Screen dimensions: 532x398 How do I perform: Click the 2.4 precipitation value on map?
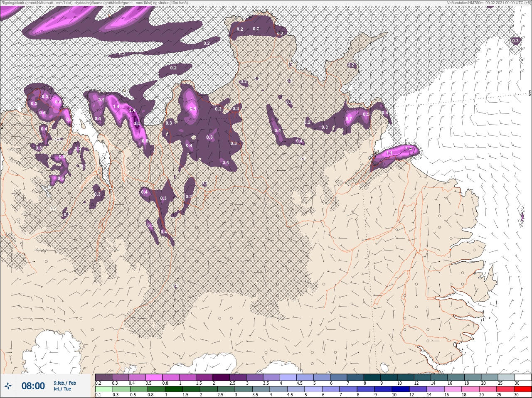(132, 110)
